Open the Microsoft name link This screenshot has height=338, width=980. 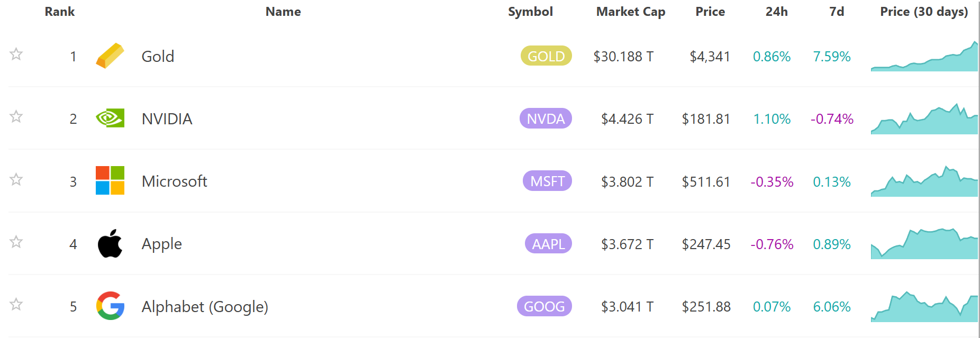tap(174, 181)
